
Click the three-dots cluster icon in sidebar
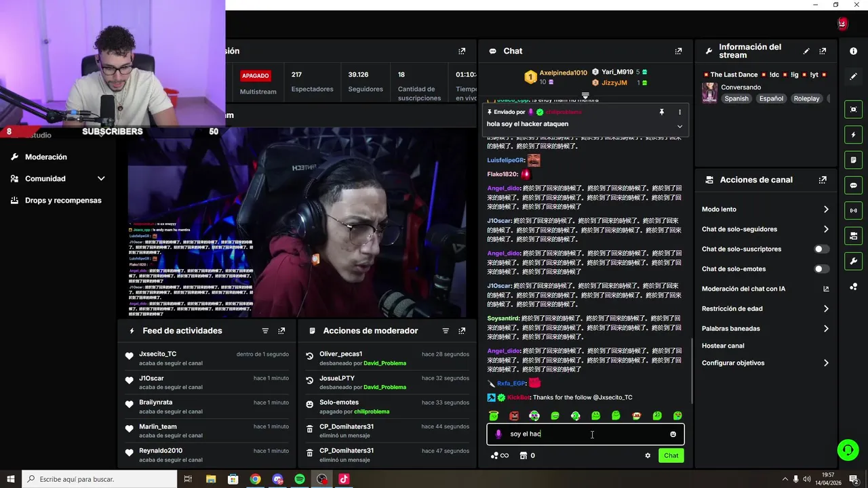(853, 287)
